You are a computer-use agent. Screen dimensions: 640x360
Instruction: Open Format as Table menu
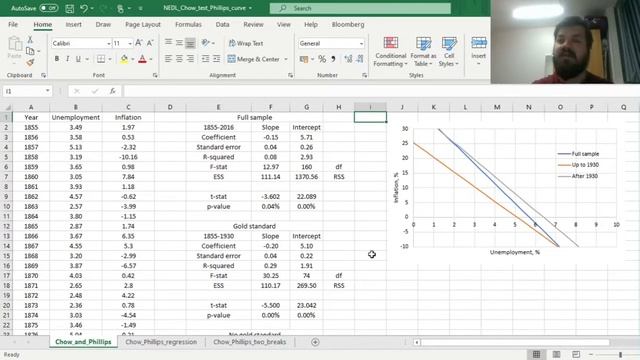[423, 51]
